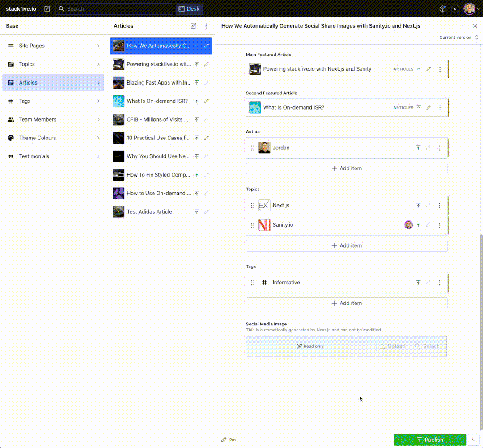
Task: Click the Upload button for Social Media Image
Action: 393,346
